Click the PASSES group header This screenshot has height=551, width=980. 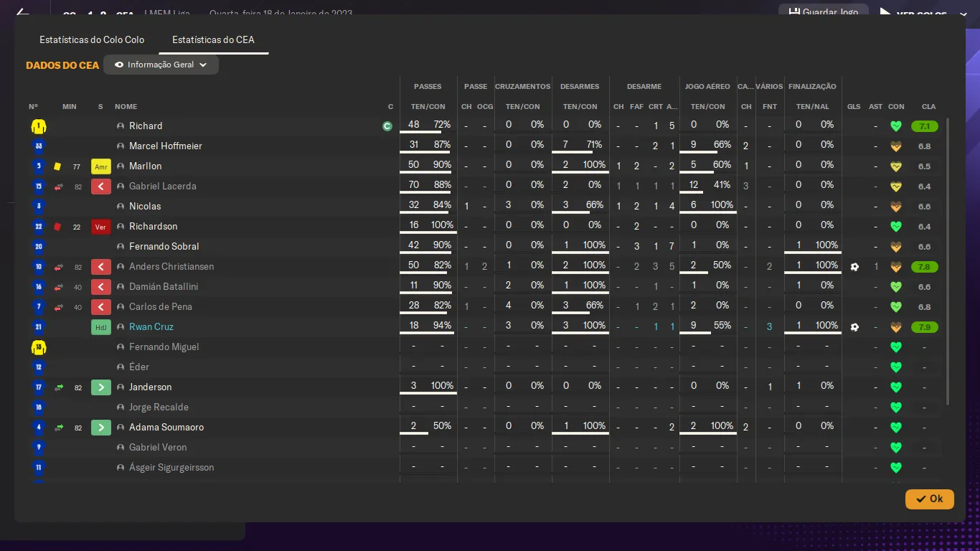428,87
